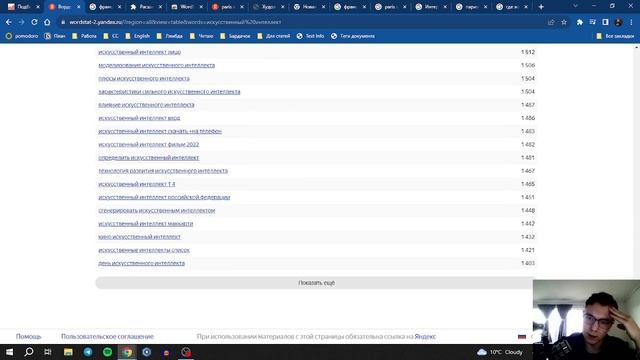The width and height of the screenshot is (640, 360).
Task: Click the Показать ещё button
Action: pyautogui.click(x=316, y=282)
